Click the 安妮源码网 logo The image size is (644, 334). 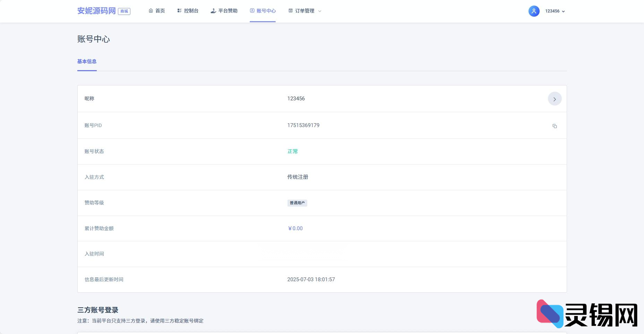[x=97, y=10]
